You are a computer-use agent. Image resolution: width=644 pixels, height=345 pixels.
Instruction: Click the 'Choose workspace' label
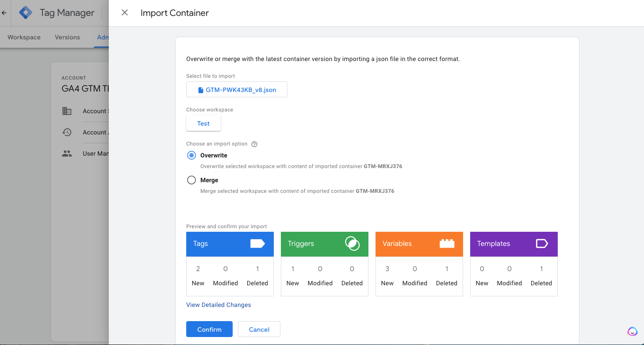tap(210, 110)
